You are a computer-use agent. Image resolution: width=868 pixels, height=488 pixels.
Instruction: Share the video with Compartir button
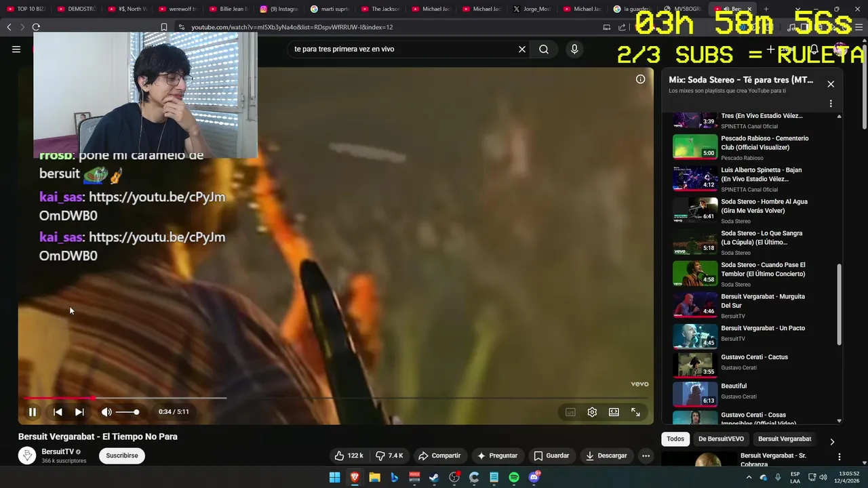[439, 455]
